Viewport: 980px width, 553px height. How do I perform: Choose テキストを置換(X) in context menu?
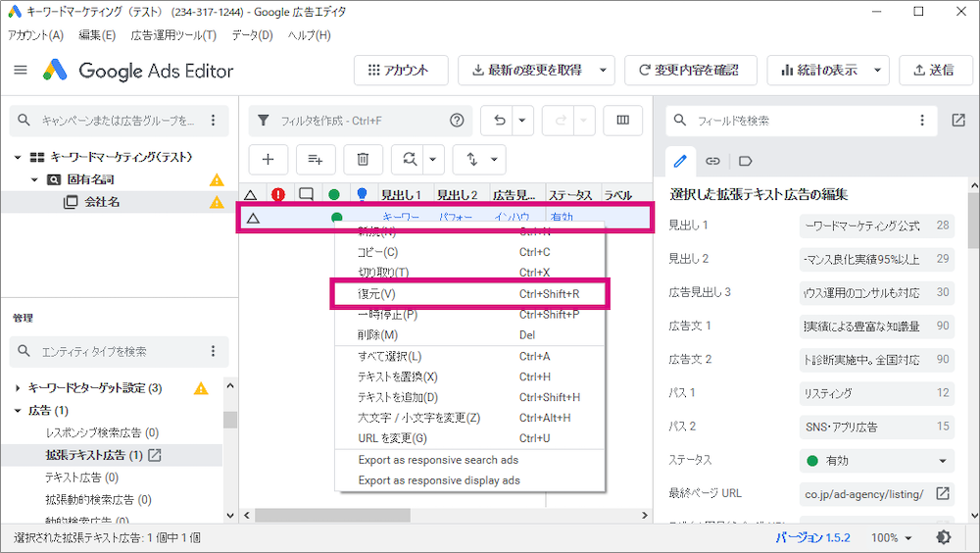coord(470,377)
